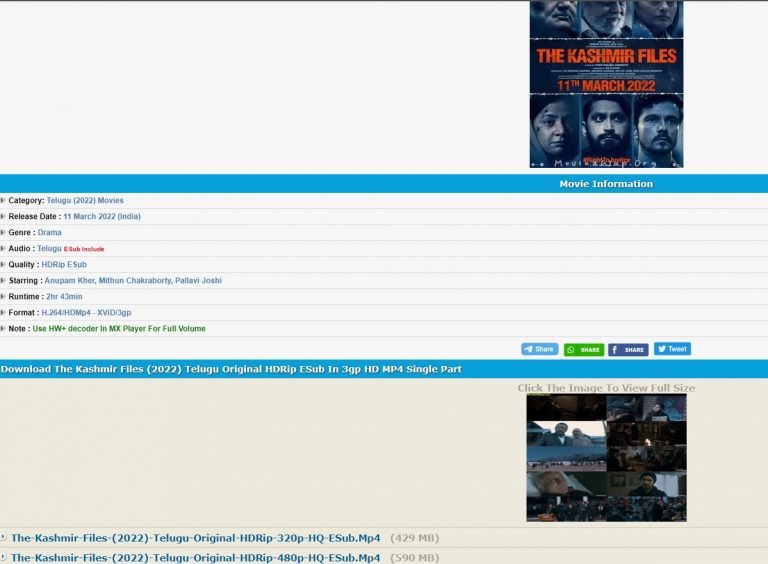Click the arrow bullet beside Note
This screenshot has height=564, width=768.
tap(3, 329)
